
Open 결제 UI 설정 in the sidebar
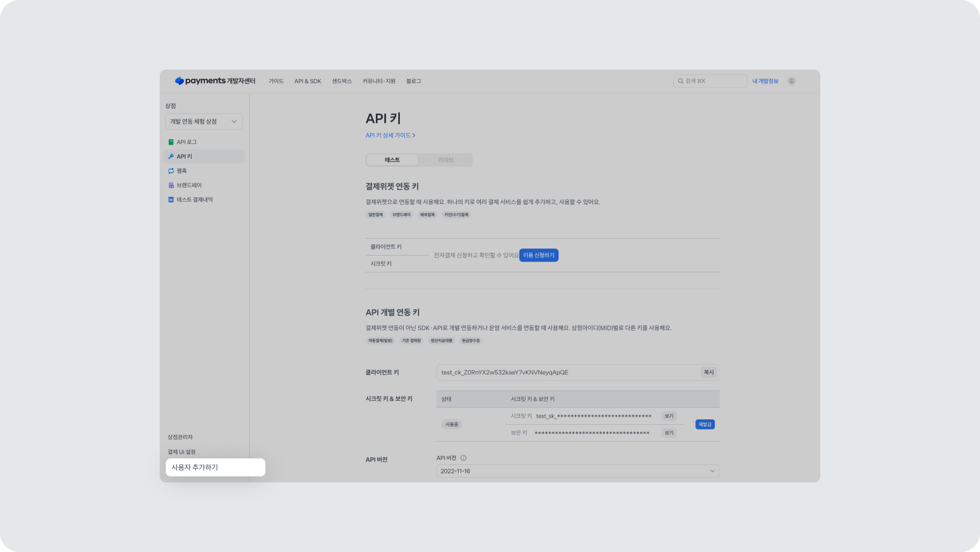click(181, 452)
